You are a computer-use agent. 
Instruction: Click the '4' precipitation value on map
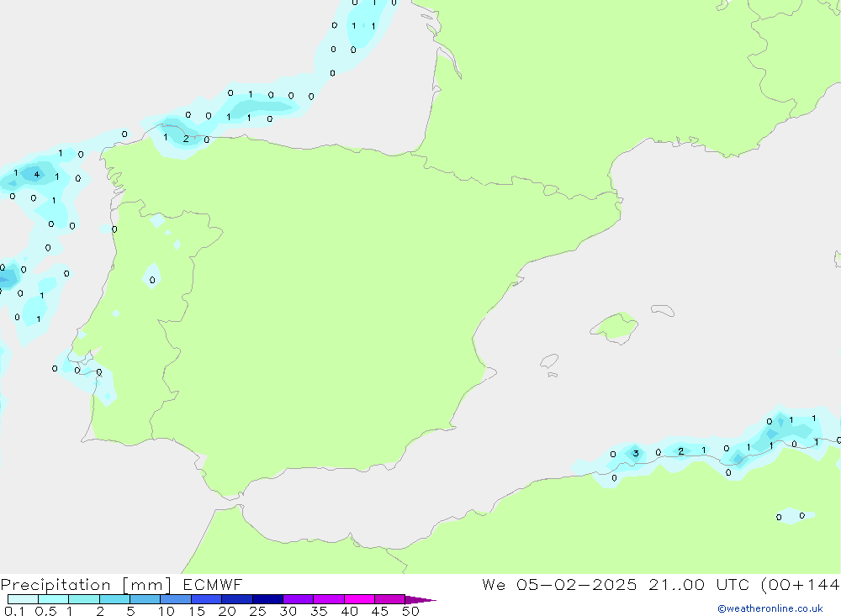[x=36, y=174]
